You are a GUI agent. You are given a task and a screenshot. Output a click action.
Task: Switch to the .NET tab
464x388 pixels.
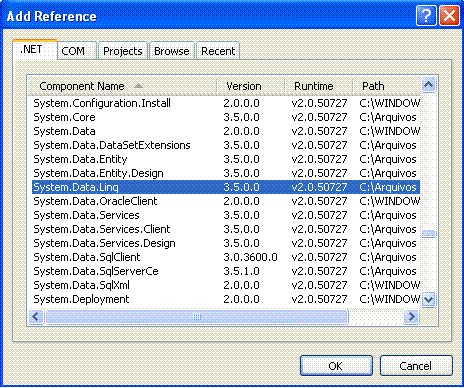point(35,50)
